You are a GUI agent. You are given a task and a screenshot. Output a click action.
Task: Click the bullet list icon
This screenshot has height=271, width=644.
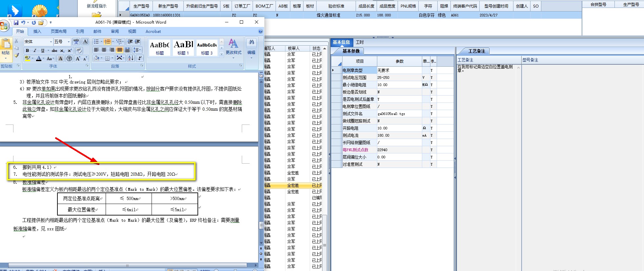click(x=96, y=41)
